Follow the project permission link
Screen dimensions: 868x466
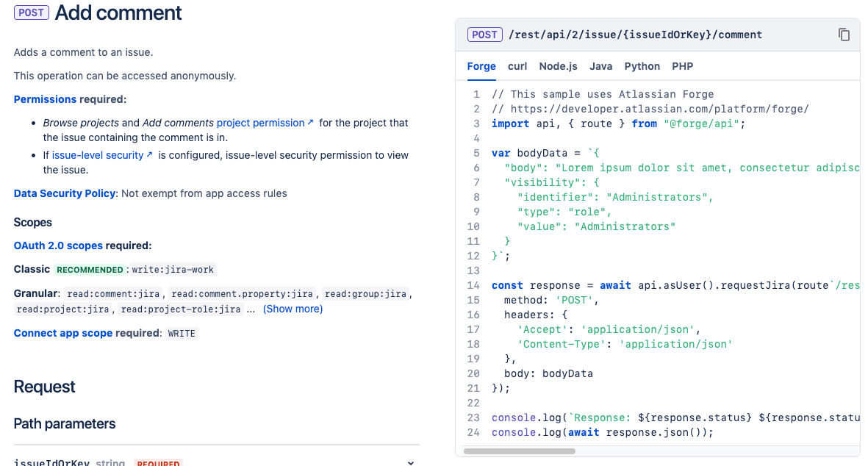click(260, 123)
